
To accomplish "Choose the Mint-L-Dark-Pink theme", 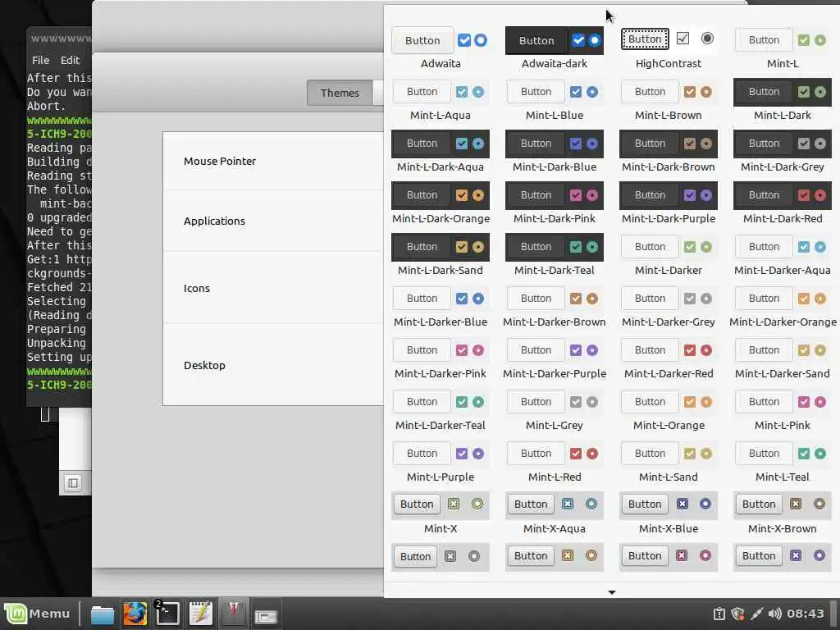I will pos(555,203).
